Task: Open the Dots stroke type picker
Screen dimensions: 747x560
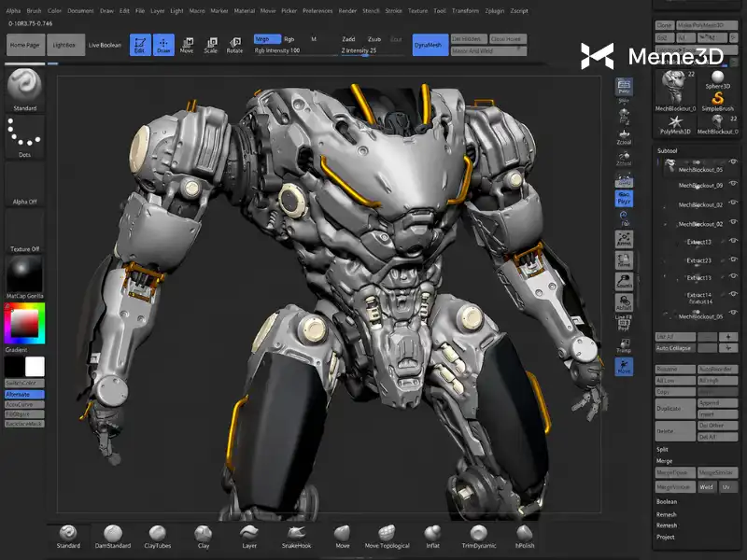Action: pyautogui.click(x=25, y=137)
